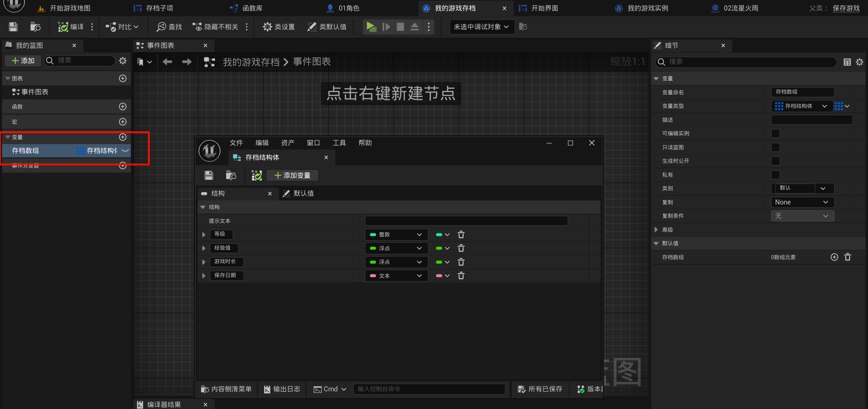Click the 添加变量 button
The image size is (868, 409).
coord(292,175)
